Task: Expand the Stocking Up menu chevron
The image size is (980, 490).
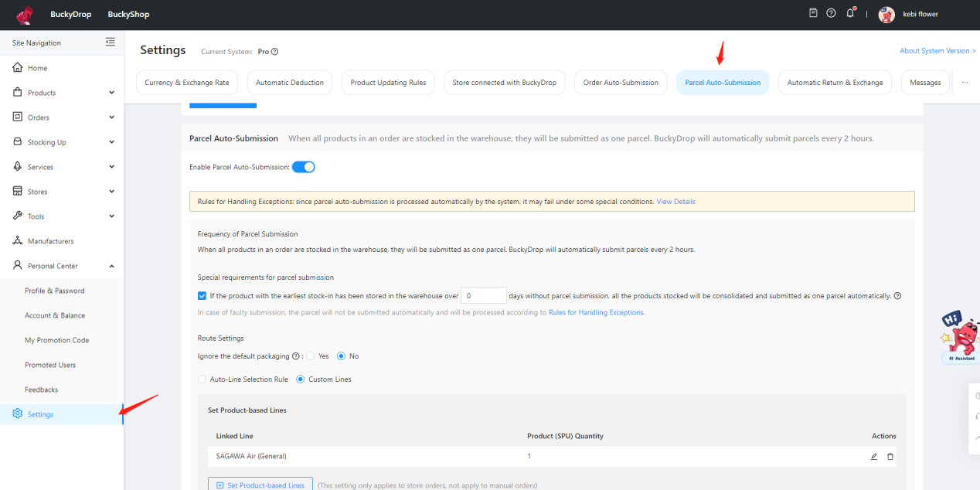Action: click(x=112, y=142)
